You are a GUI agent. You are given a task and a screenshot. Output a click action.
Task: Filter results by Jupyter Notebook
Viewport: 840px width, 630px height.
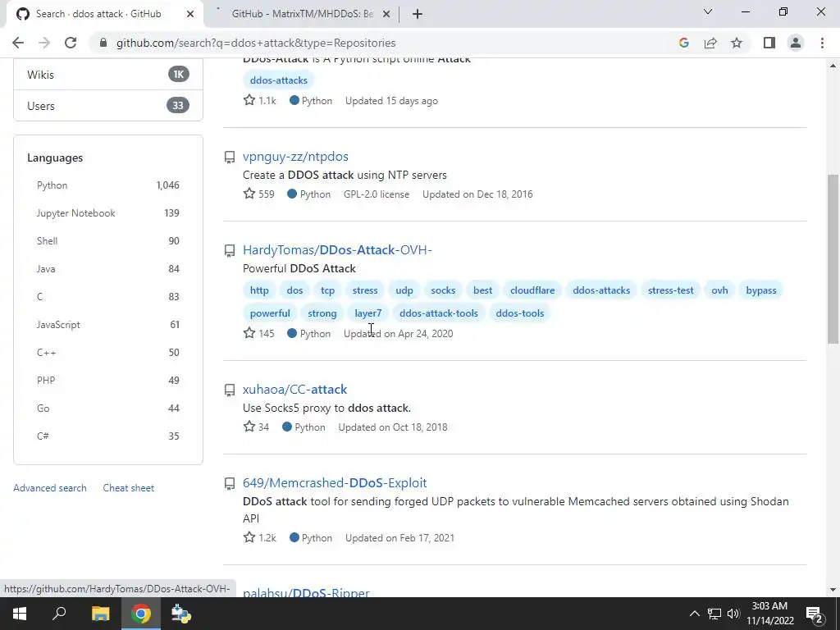[108, 213]
